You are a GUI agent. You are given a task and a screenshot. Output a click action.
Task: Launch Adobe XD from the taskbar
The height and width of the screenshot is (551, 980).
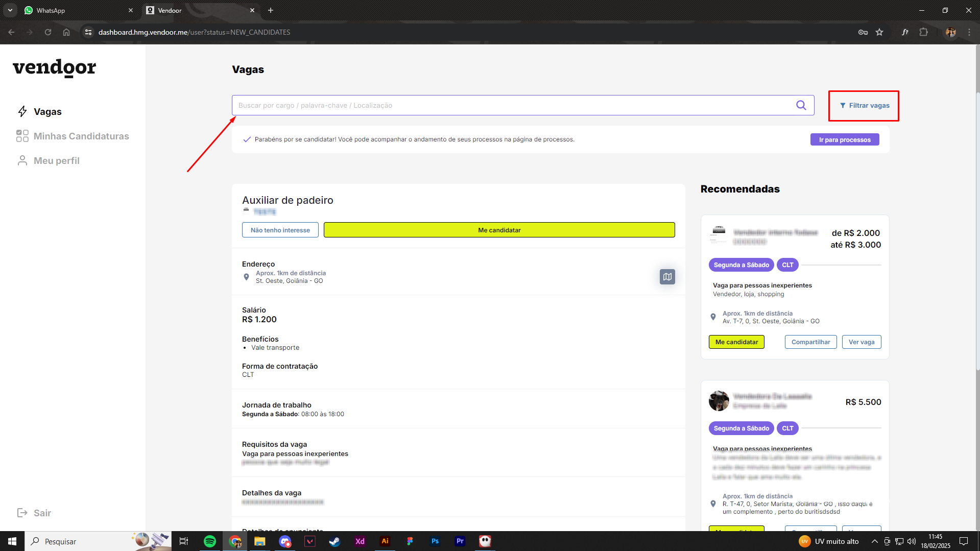pos(360,541)
